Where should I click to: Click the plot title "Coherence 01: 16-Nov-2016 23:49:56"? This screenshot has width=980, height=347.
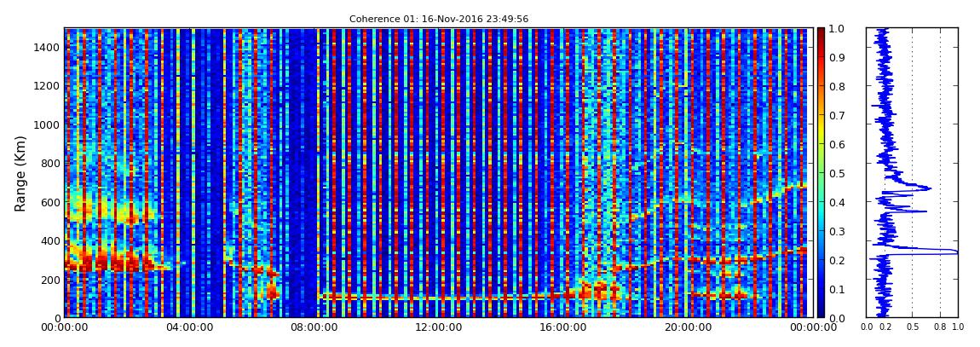[x=439, y=19]
